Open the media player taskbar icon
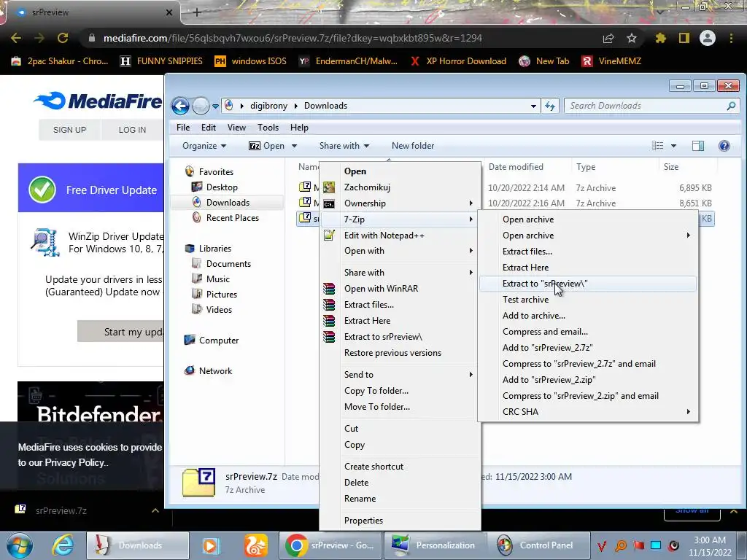The width and height of the screenshot is (747, 560). [x=210, y=545]
